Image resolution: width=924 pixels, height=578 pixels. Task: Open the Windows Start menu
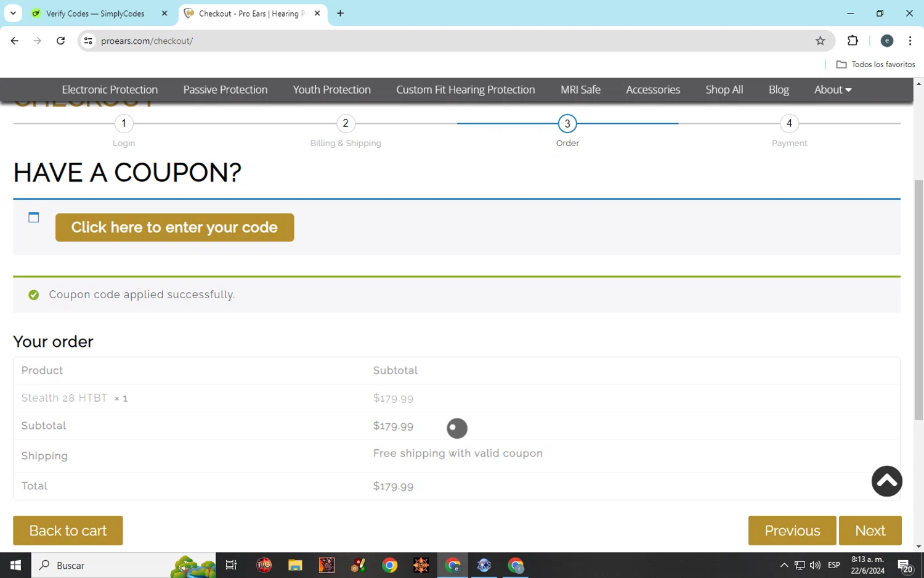tap(15, 565)
